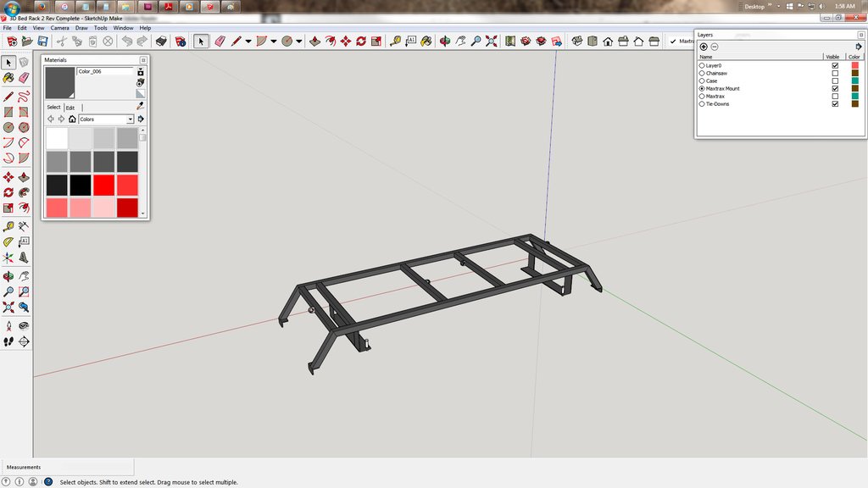Select the Move tool in top toolbar
This screenshot has width=868, height=488.
pyautogui.click(x=346, y=41)
